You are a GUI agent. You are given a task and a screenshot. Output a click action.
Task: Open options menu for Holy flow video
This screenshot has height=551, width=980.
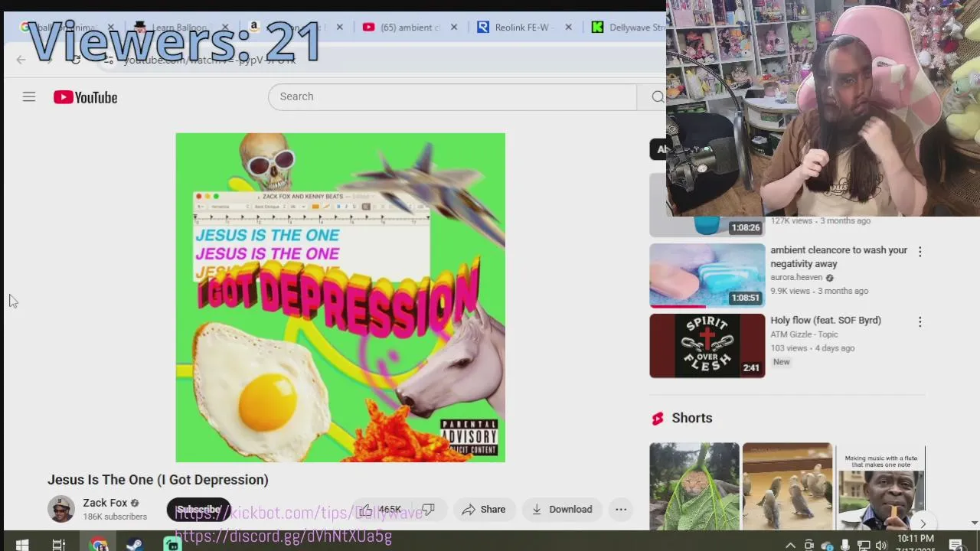pos(920,321)
